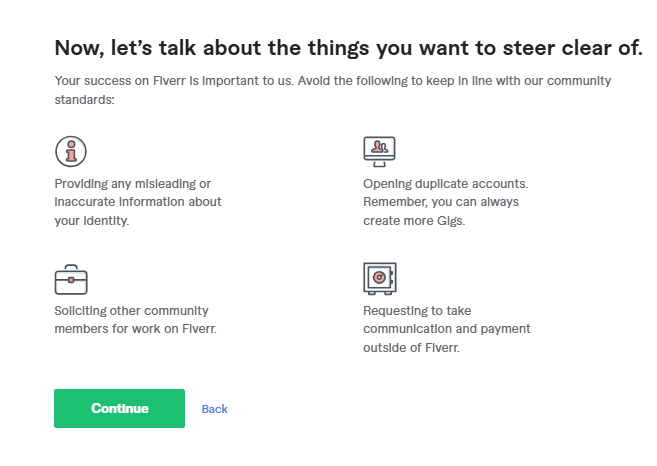Click the circled info icon for misleading information
The image size is (657, 466).
pos(71,152)
